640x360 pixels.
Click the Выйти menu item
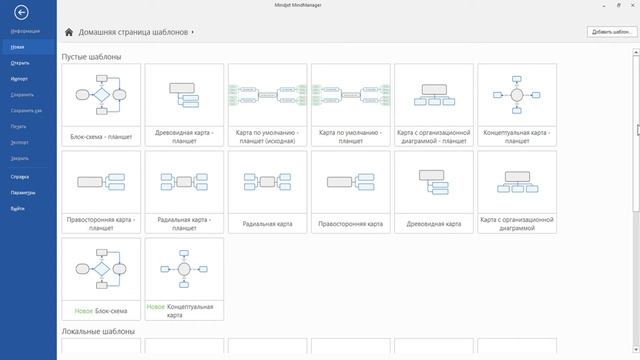[x=18, y=209]
